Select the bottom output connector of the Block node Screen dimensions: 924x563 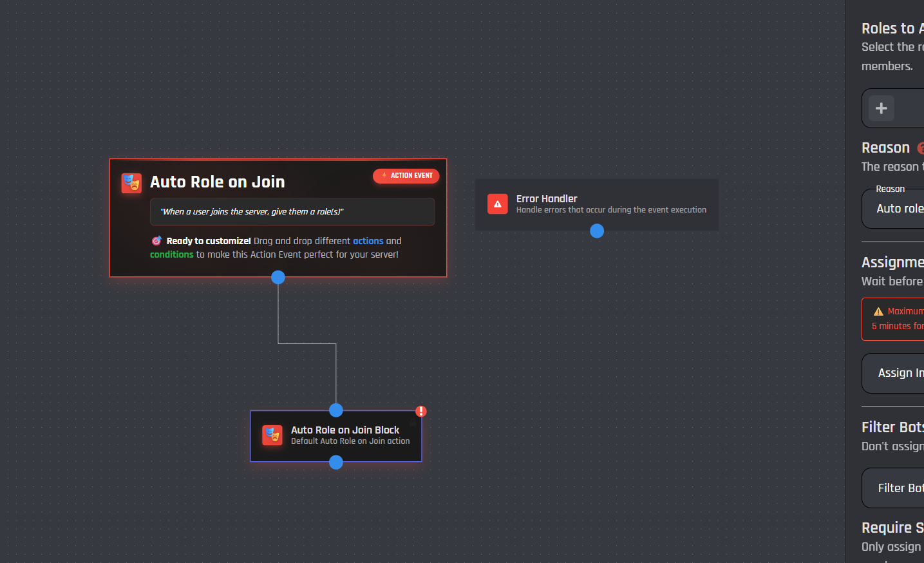click(x=336, y=463)
